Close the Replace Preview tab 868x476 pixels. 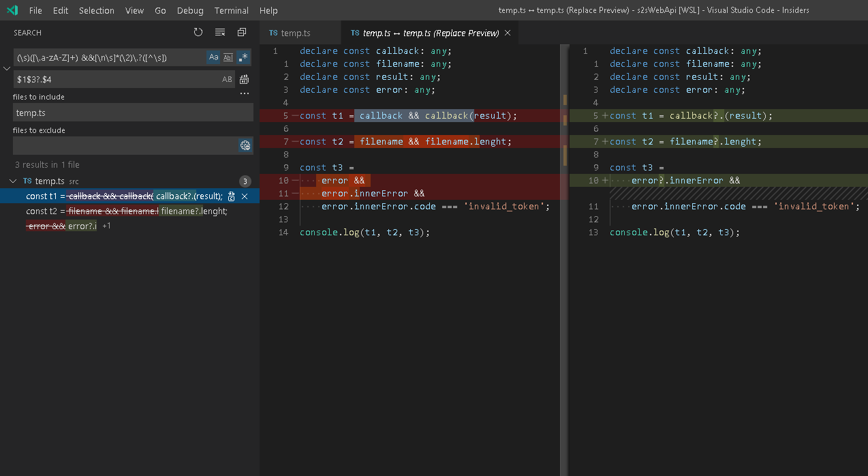coord(508,32)
